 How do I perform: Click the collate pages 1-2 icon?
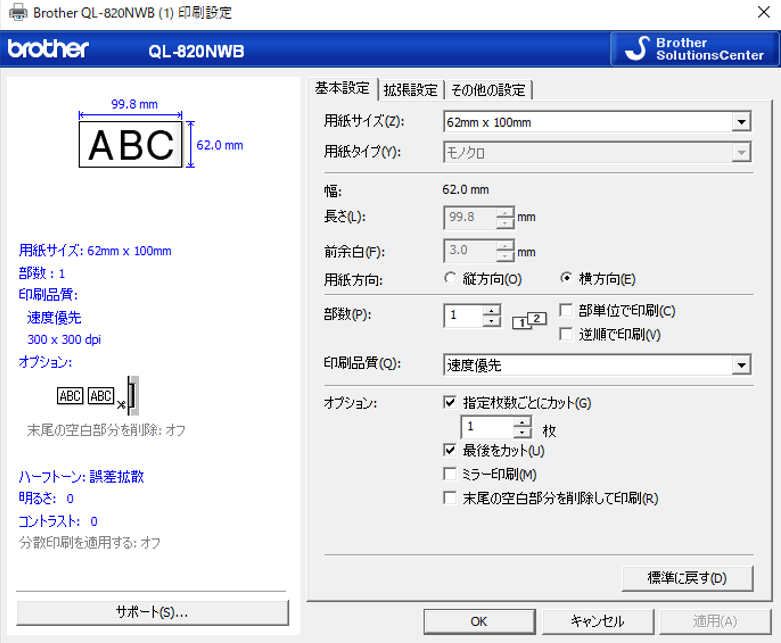pos(529,320)
